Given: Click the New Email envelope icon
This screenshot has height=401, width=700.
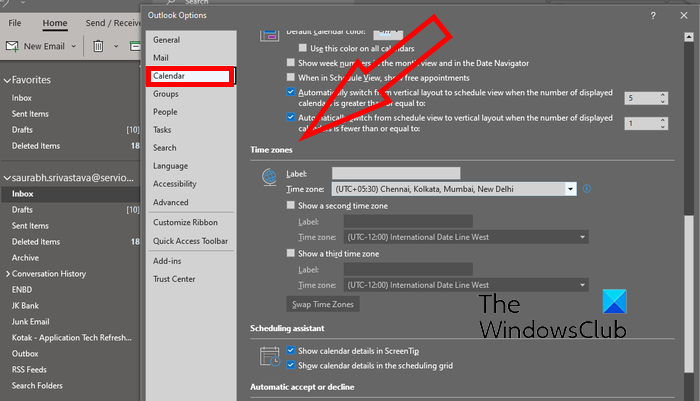Looking at the screenshot, I should click(x=12, y=46).
